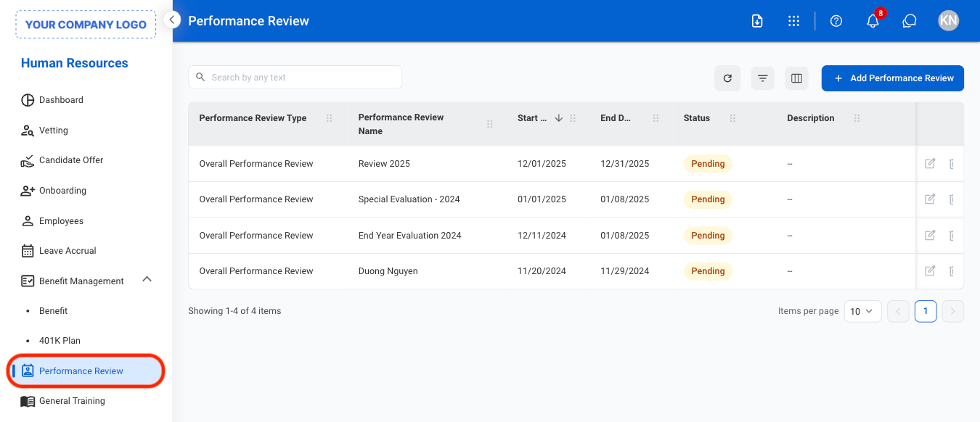Open the chat messages icon
This screenshot has width=980, height=422.
(910, 21)
